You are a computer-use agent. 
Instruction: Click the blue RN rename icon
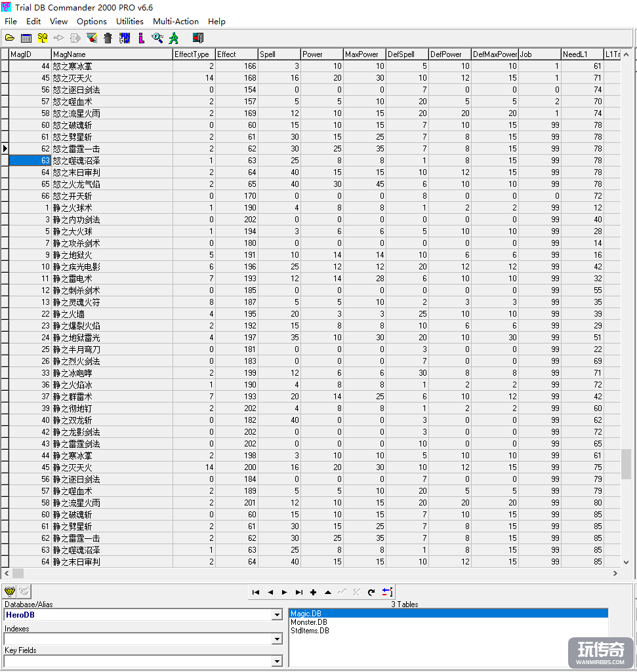125,38
